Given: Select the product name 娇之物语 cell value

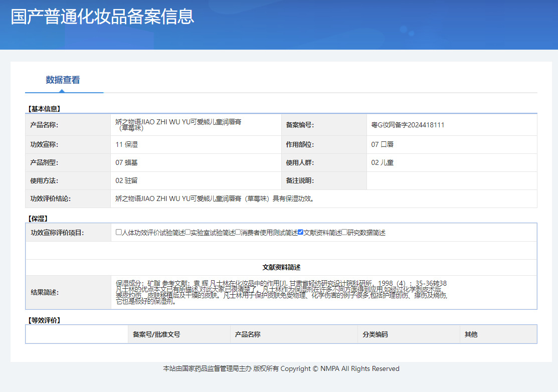Looking at the screenshot, I should pyautogui.click(x=178, y=125).
